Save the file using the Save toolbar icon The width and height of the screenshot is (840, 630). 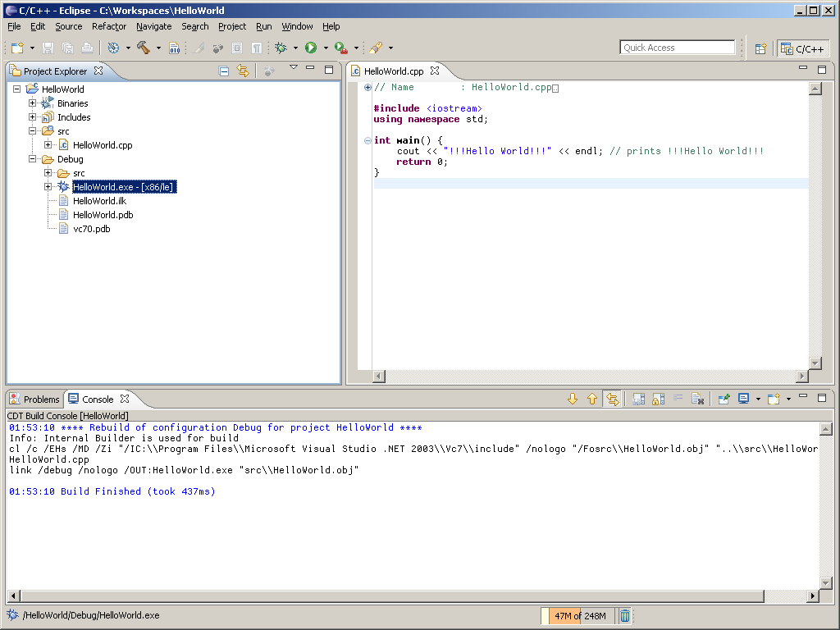click(47, 47)
